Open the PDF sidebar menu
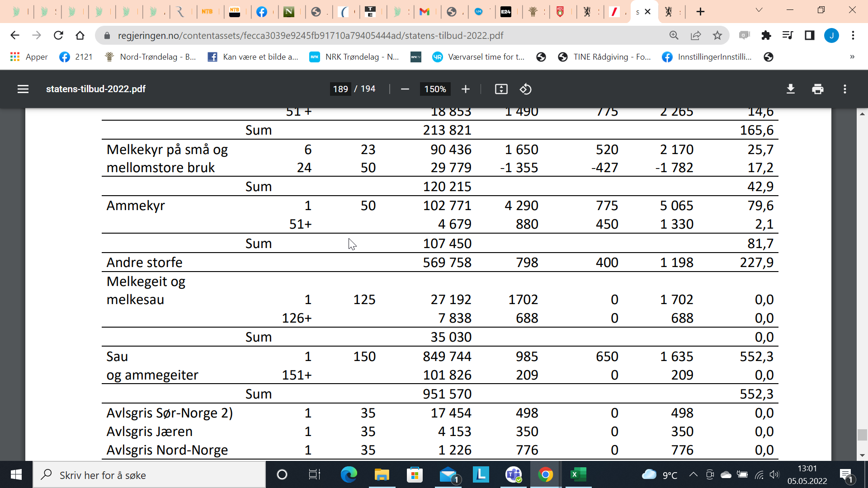 click(x=23, y=89)
